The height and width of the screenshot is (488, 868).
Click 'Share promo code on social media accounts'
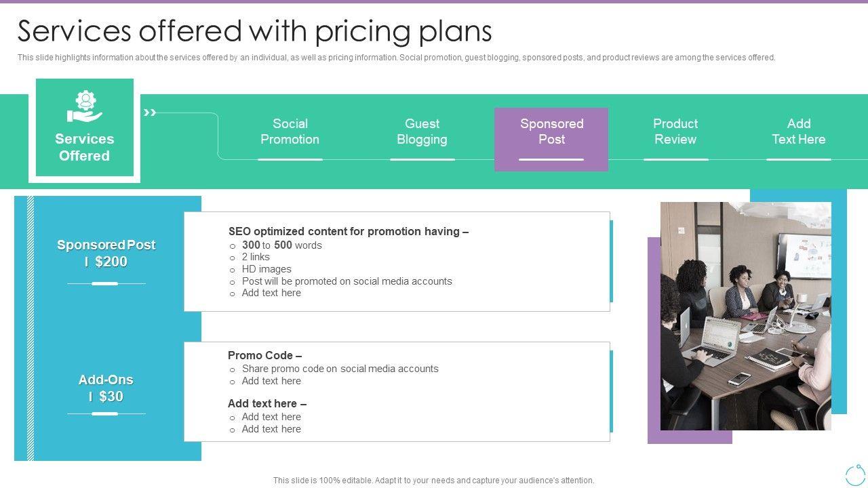[x=340, y=369]
